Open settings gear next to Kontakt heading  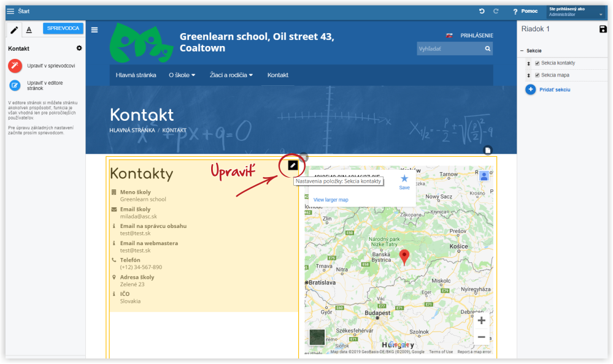(x=79, y=48)
